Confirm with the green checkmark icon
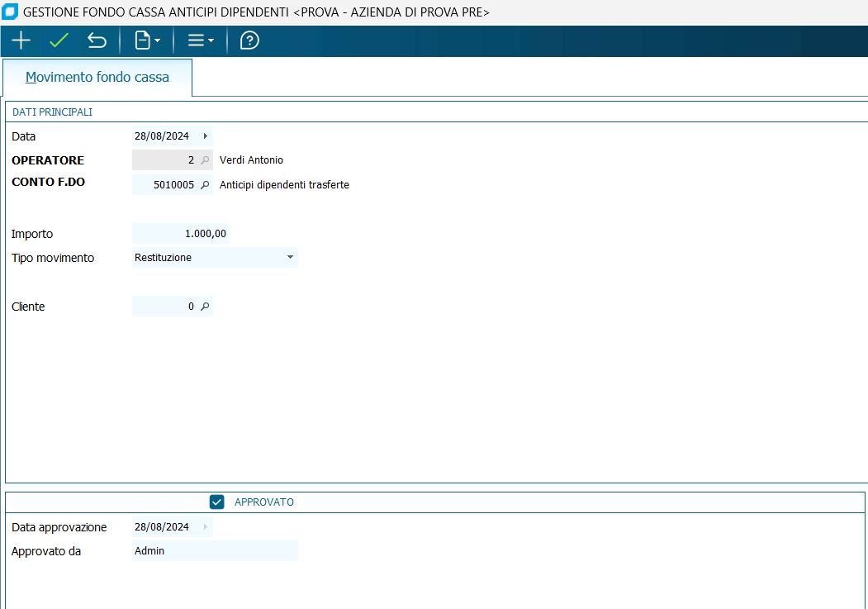The width and height of the screenshot is (868, 609). (59, 40)
